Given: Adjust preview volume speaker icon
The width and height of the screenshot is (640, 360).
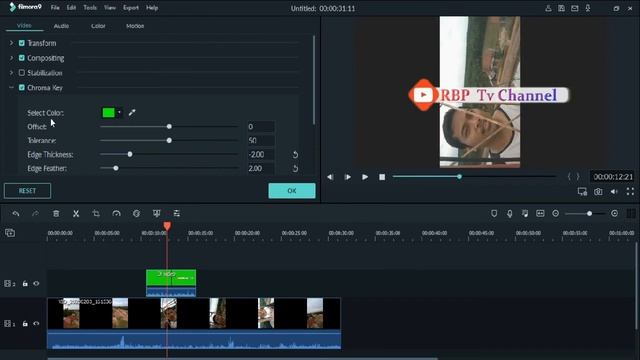Looking at the screenshot, I should tap(614, 191).
